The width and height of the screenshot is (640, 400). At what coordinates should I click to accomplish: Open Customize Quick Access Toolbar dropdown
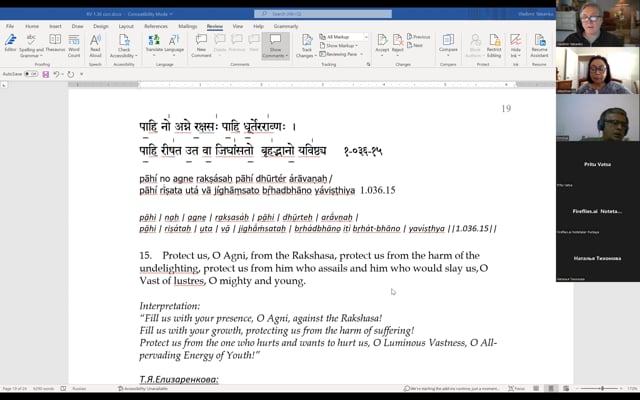82,74
